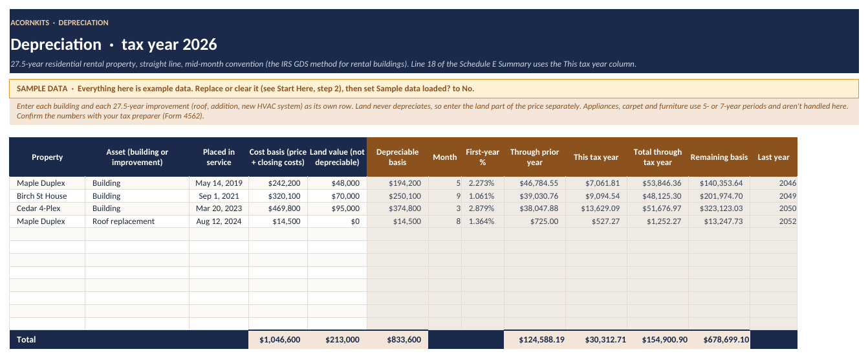Select the $70,000 land value cell

pyautogui.click(x=337, y=196)
